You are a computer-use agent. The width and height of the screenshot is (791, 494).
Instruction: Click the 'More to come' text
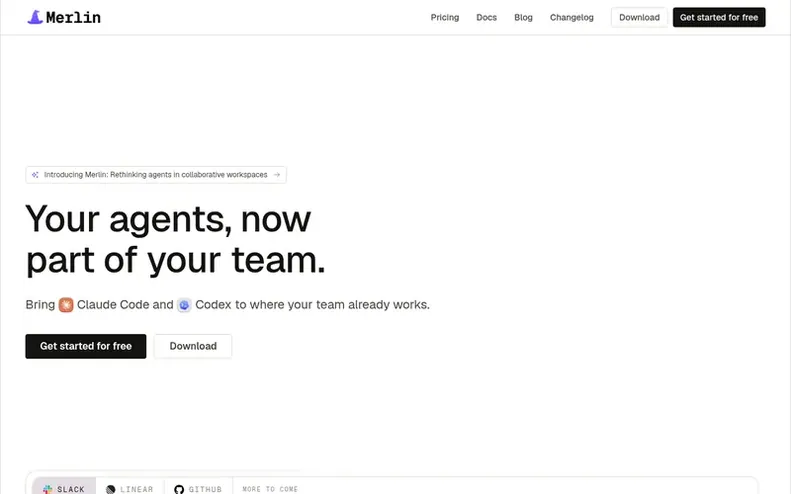pos(270,489)
